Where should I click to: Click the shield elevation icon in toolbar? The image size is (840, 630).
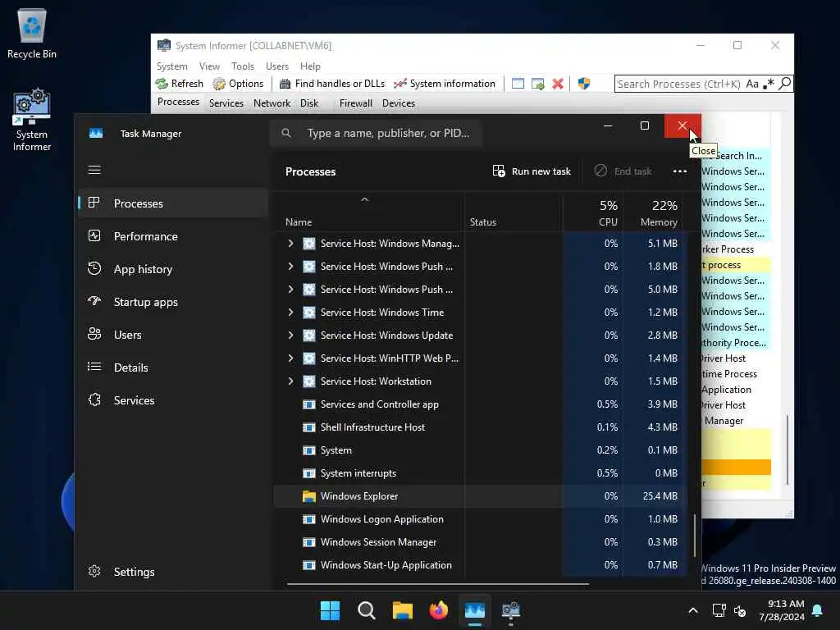click(584, 84)
